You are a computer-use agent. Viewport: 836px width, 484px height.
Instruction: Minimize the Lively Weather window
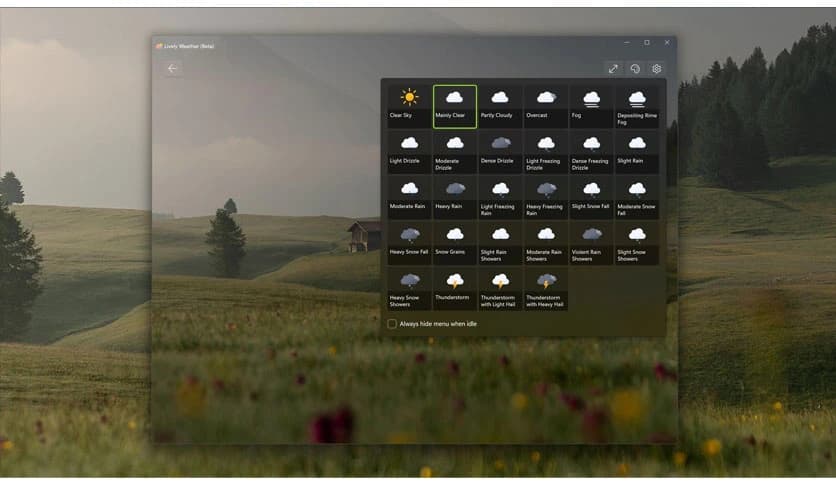click(627, 42)
